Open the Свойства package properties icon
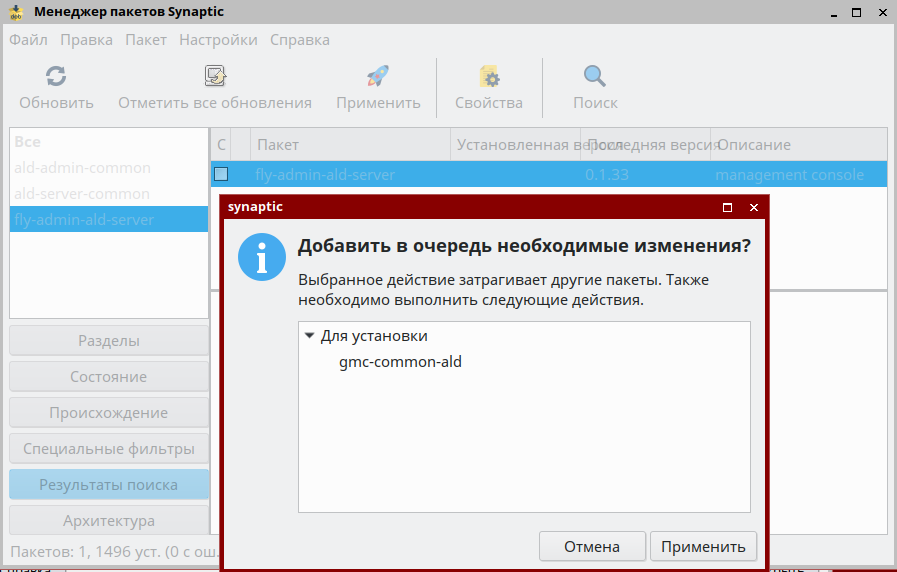The width and height of the screenshot is (897, 572). click(x=489, y=76)
